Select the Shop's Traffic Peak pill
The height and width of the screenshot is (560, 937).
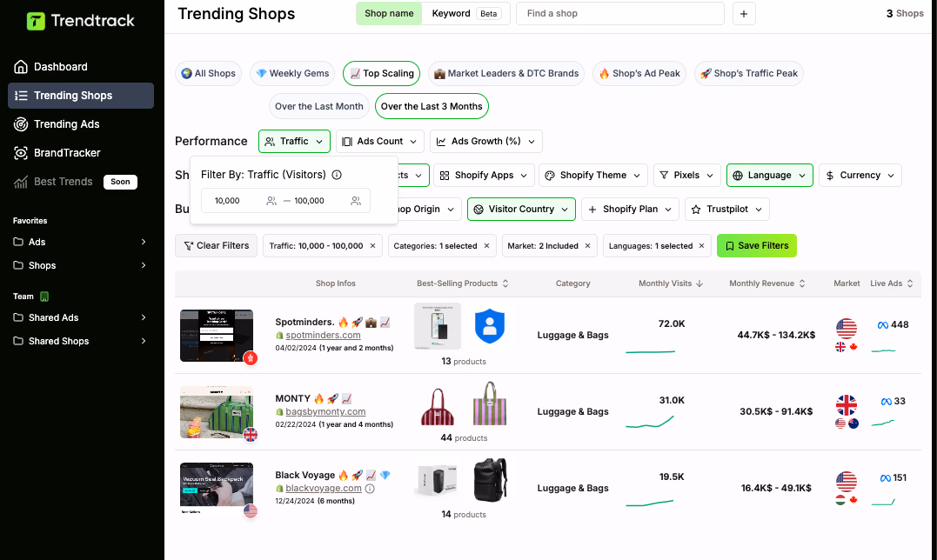point(749,73)
